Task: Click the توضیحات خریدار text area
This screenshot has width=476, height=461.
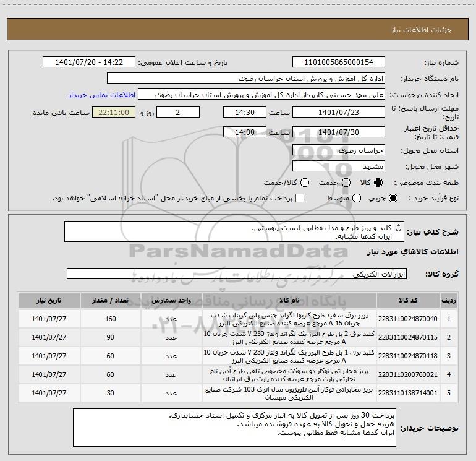Action: [234, 428]
